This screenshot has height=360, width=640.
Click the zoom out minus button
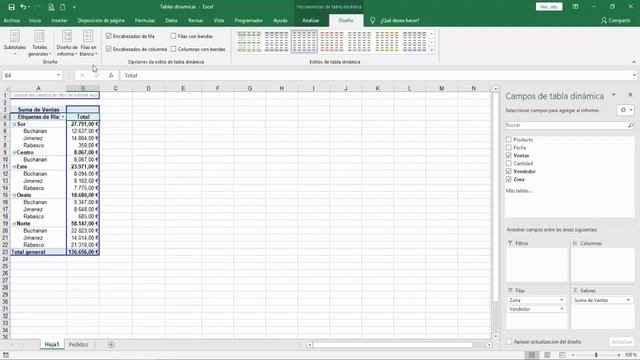tap(573, 355)
